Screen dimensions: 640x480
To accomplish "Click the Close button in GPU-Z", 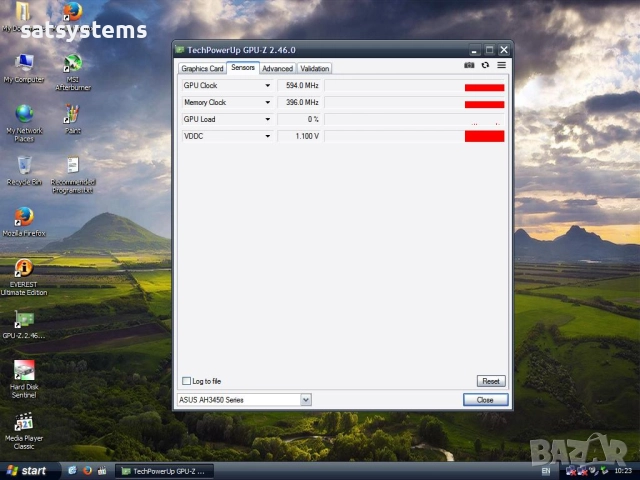I will pyautogui.click(x=485, y=400).
